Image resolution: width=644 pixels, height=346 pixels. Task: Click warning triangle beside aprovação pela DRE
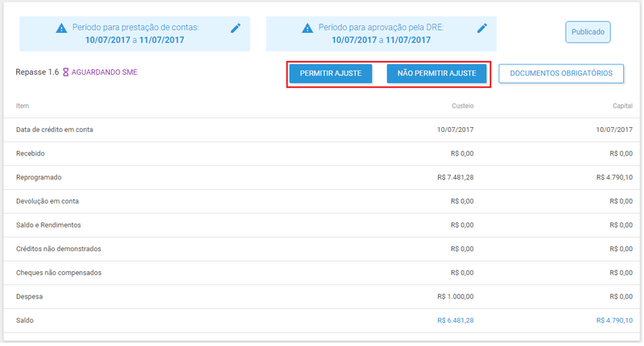(x=308, y=28)
